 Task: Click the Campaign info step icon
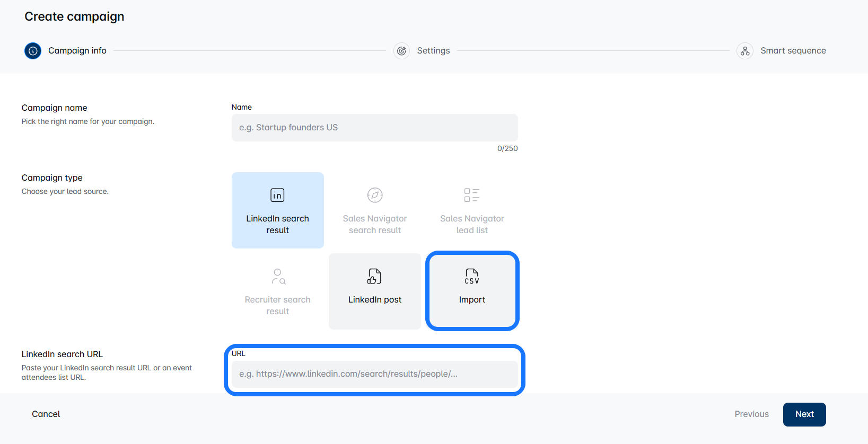(x=33, y=51)
